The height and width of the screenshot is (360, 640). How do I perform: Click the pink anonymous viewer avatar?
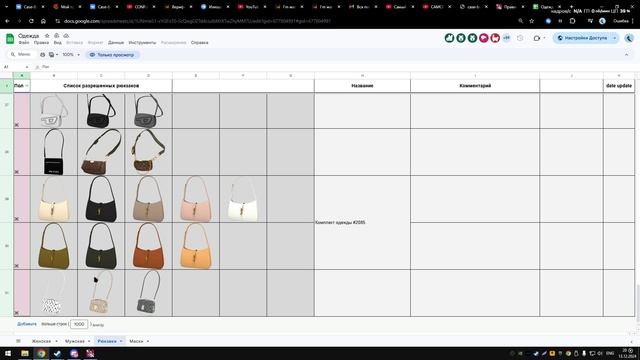484,38
